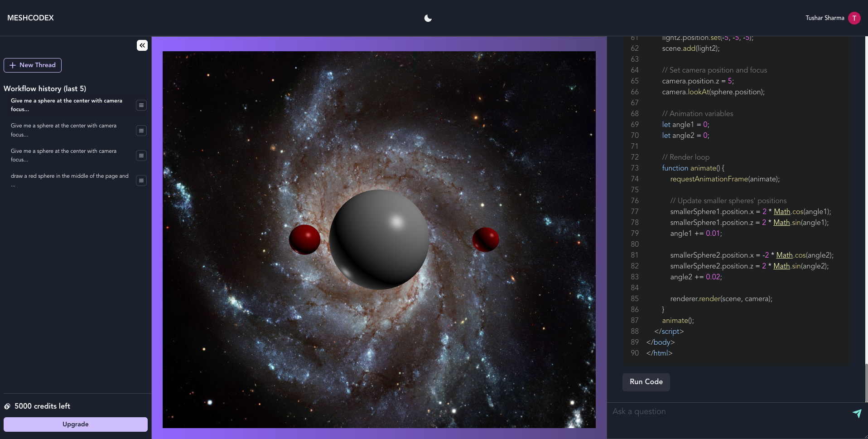This screenshot has width=868, height=439.
Task: Click the MESHCODEX logo
Action: pos(30,18)
